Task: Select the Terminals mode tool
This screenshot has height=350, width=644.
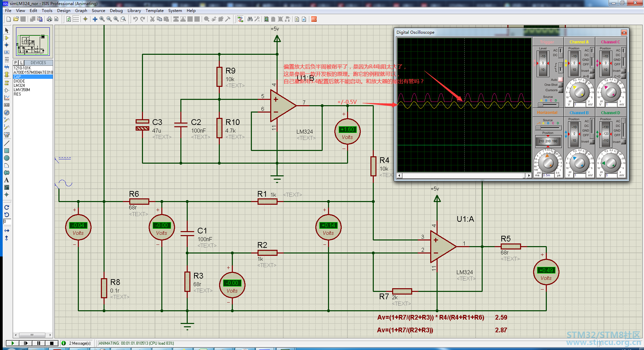Action: (7, 83)
